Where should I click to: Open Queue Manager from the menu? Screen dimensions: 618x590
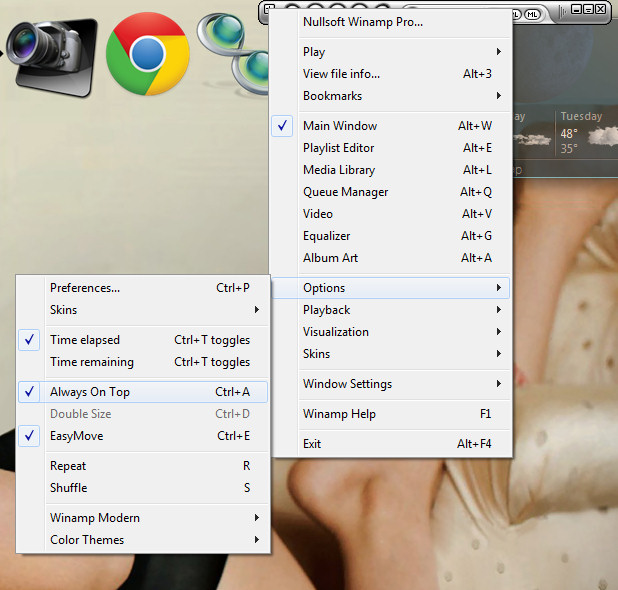pyautogui.click(x=390, y=192)
